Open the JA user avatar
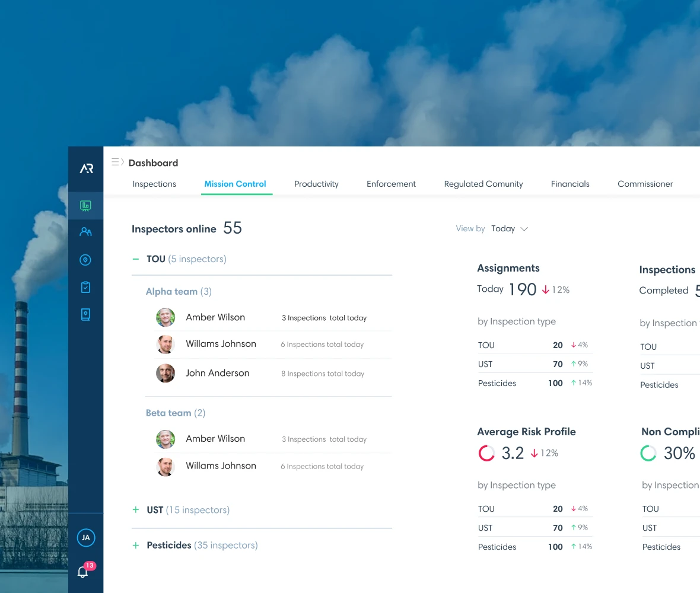The width and height of the screenshot is (700, 593). pyautogui.click(x=85, y=538)
